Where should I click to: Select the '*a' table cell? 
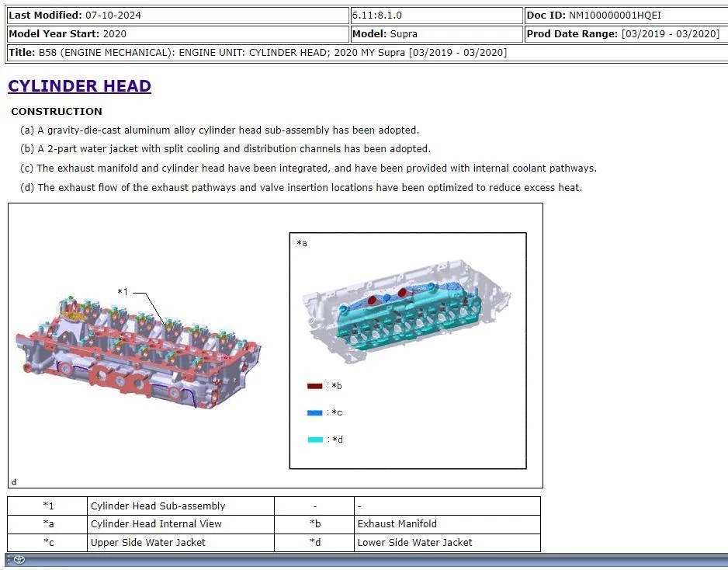click(48, 524)
